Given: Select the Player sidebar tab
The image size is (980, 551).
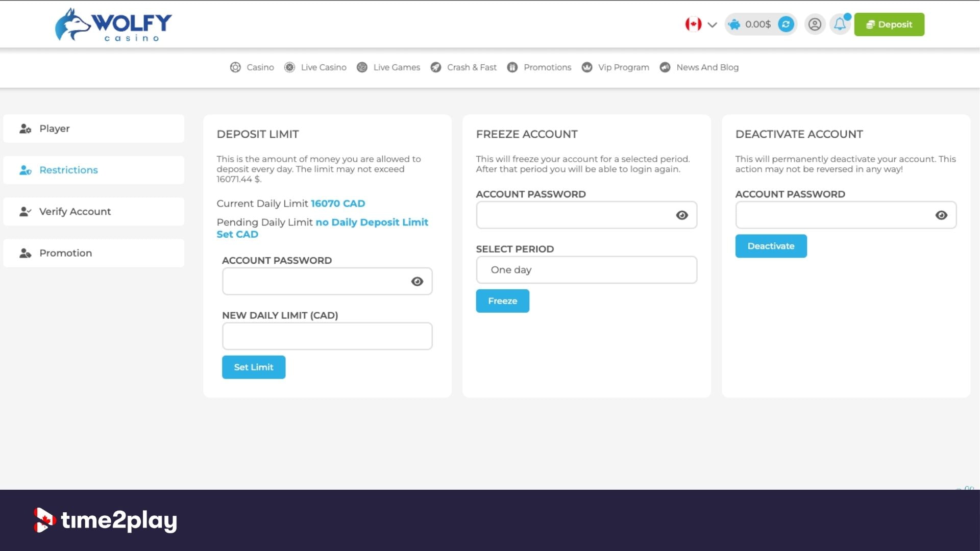Looking at the screenshot, I should pos(94,129).
